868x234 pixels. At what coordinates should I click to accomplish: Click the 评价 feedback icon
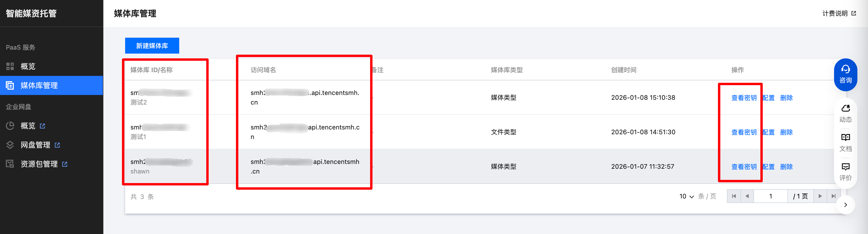coord(845,167)
